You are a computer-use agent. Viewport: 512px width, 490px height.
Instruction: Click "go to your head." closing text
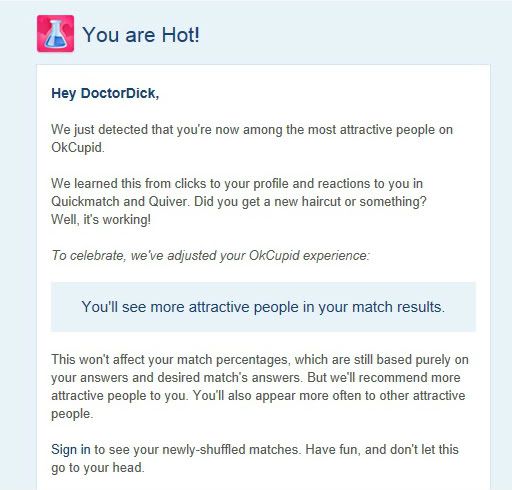[98, 468]
